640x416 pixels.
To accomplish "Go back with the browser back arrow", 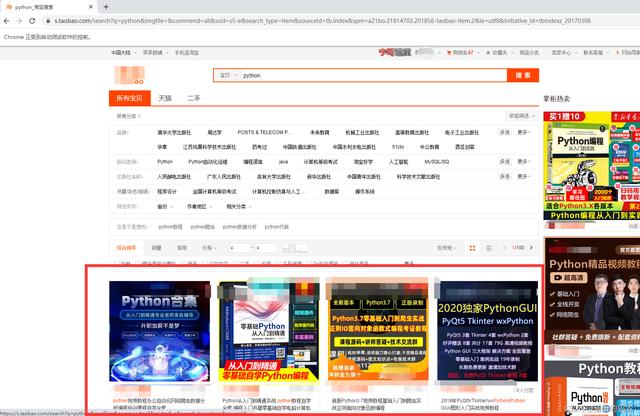I will click(7, 21).
